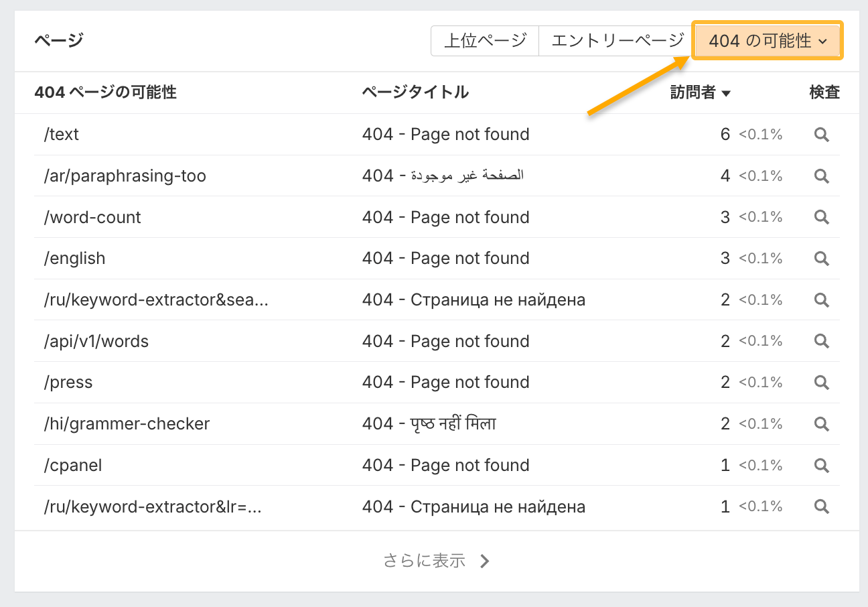Screen dimensions: 868x607
Task: Click the search icon for /hi/grammer-checker
Action: (x=821, y=424)
